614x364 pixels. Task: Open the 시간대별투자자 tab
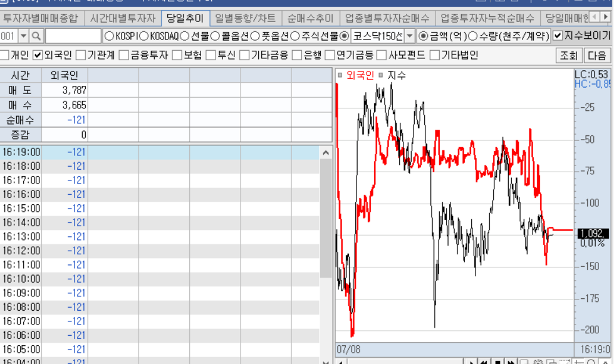[123, 18]
